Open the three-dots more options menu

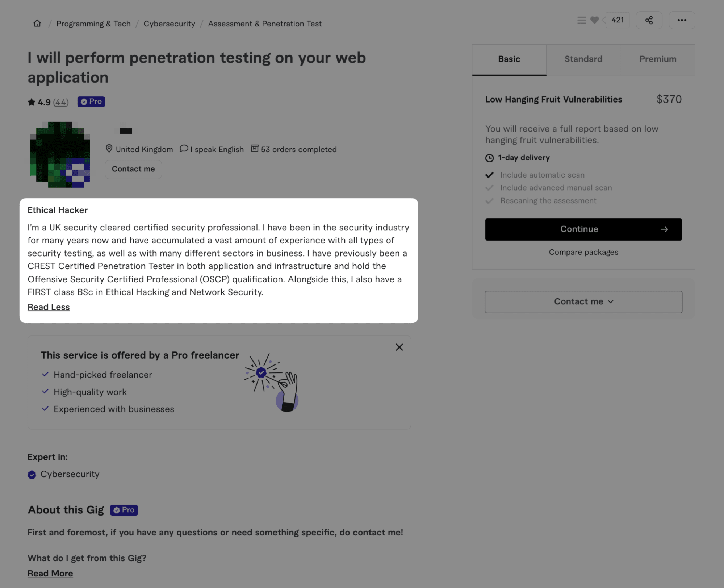pyautogui.click(x=681, y=20)
